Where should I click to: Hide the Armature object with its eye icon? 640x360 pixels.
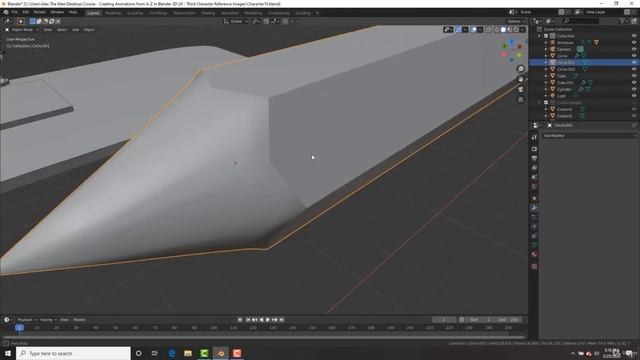pos(634,42)
